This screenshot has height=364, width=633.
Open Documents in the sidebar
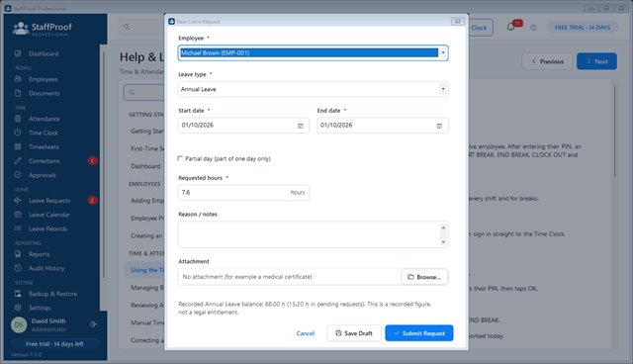(44, 93)
